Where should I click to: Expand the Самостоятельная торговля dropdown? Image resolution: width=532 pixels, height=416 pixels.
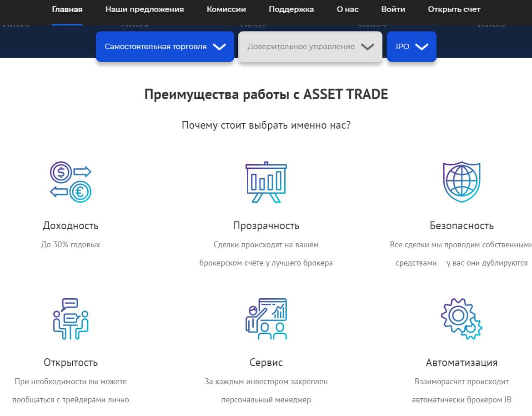165,46
